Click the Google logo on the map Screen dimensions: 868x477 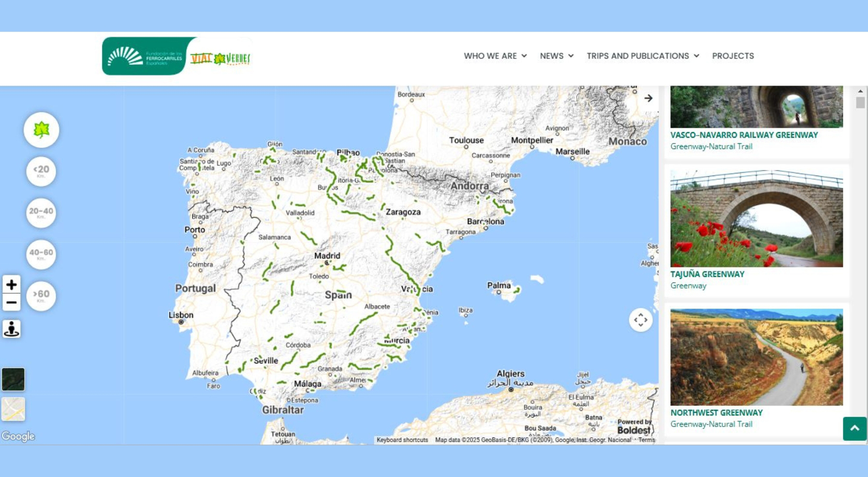point(18,436)
